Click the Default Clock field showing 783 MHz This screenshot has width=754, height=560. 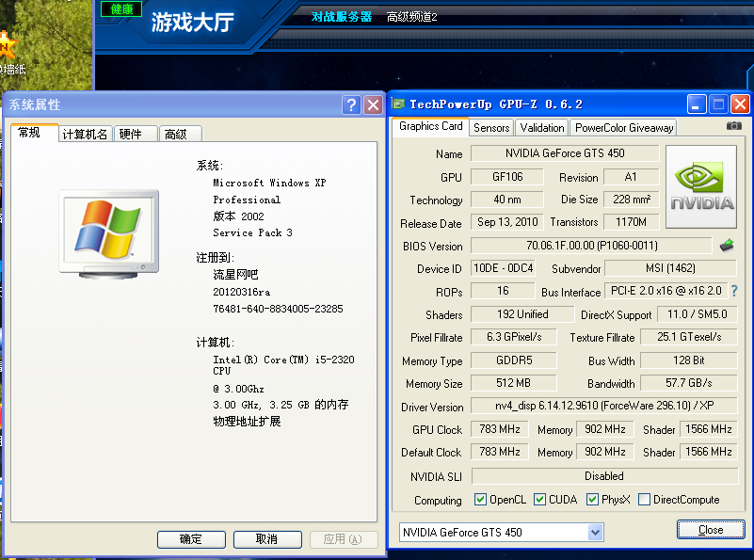pos(500,452)
